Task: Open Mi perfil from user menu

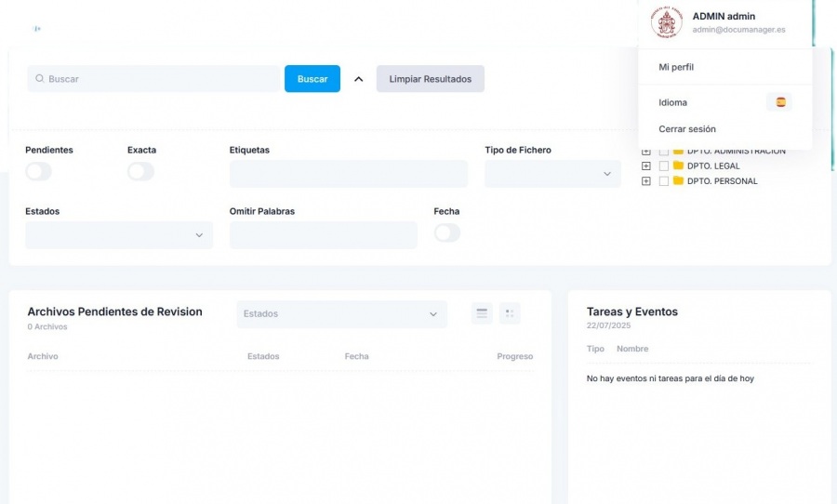Action: coord(676,67)
